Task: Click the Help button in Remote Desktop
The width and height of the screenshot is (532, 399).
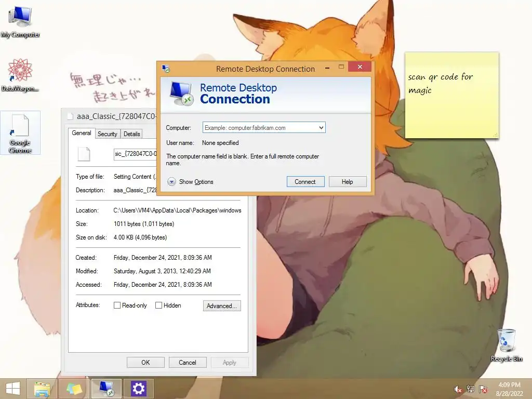Action: click(348, 182)
